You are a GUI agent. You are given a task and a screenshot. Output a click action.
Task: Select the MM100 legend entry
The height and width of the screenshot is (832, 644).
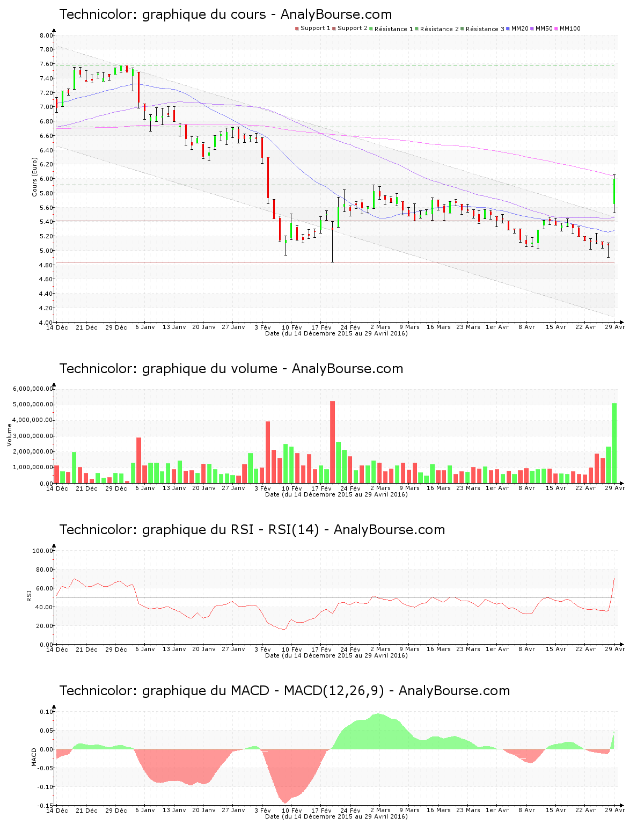click(x=567, y=28)
